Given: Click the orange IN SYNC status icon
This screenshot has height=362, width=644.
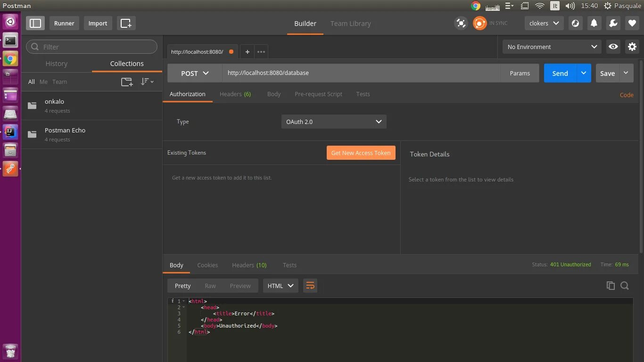Looking at the screenshot, I should point(480,23).
